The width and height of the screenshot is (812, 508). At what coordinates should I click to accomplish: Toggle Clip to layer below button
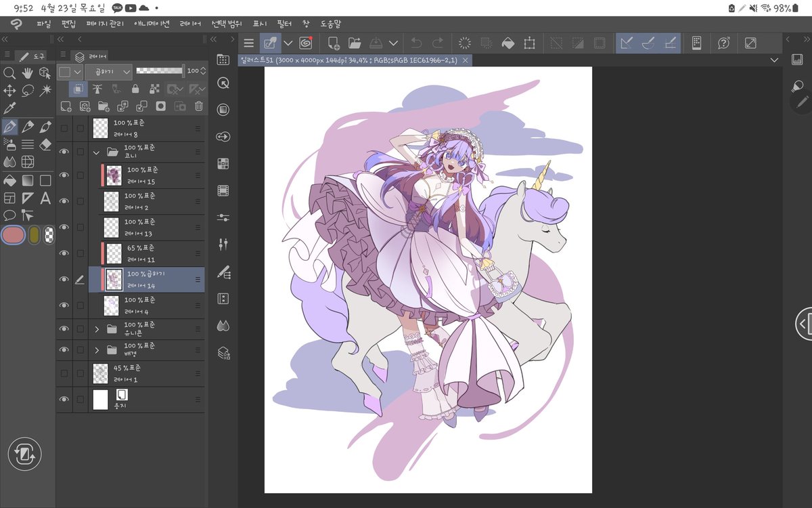[x=78, y=89]
